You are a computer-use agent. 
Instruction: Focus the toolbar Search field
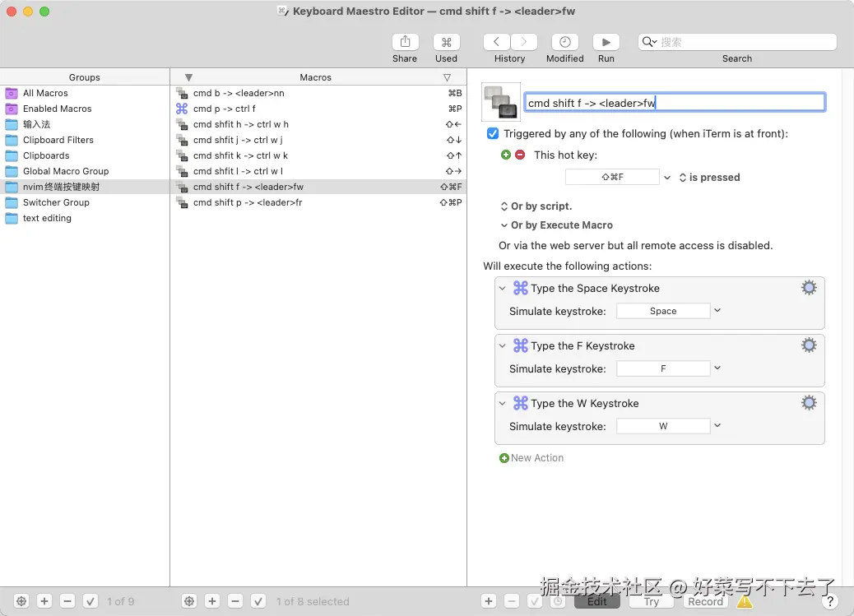coord(737,42)
